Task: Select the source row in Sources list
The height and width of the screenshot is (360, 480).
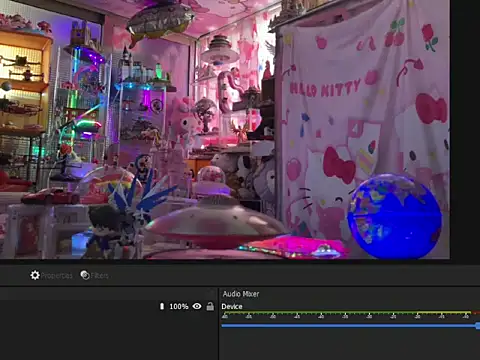Action: [x=108, y=306]
